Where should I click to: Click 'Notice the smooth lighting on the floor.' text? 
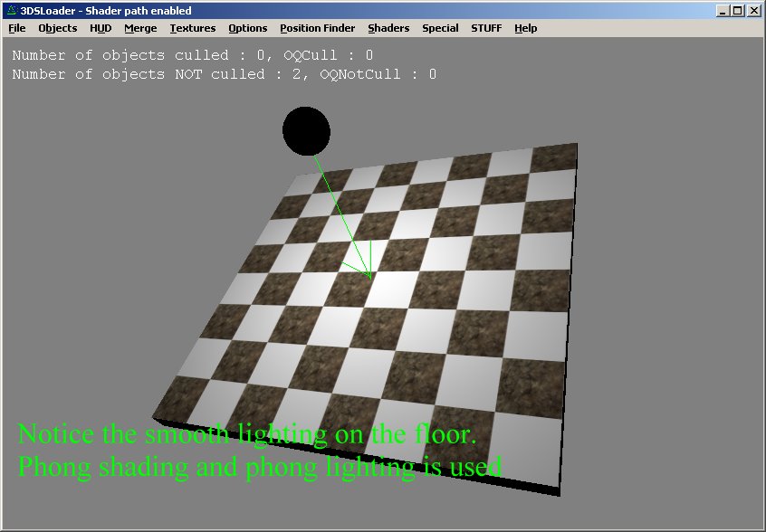246,433
